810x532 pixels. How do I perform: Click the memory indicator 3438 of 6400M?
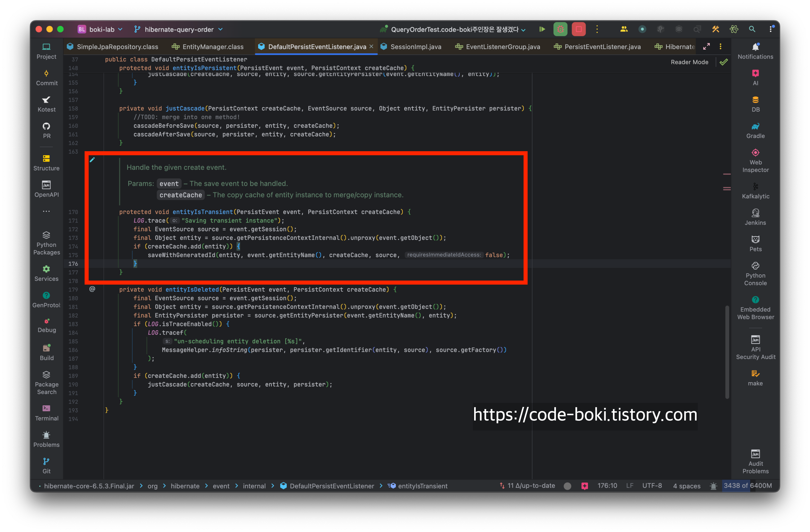coord(747,486)
